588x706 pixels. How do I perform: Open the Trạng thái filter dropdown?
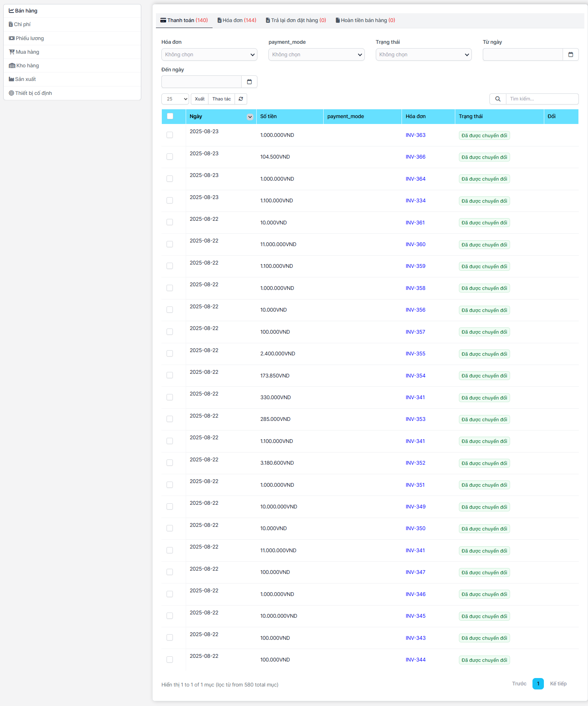[423, 54]
